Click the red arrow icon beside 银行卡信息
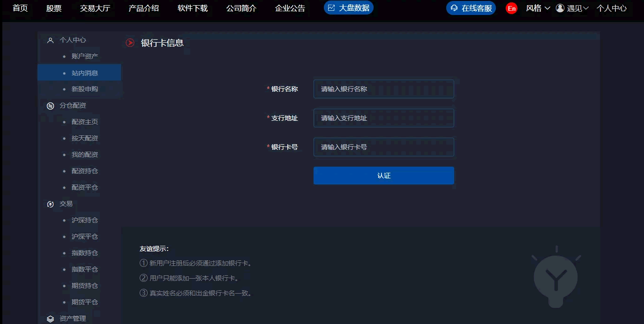644x324 pixels. pos(130,43)
